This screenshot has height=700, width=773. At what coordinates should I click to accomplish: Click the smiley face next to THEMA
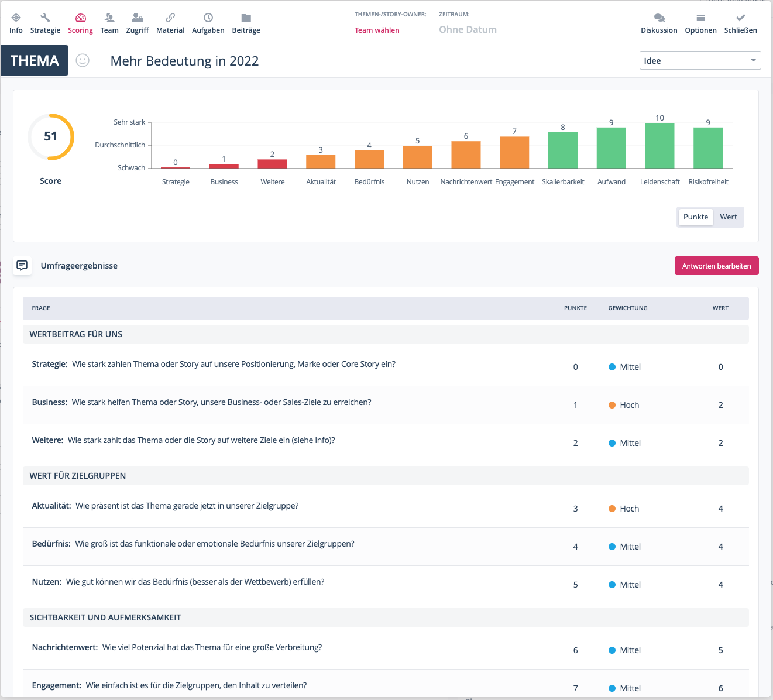83,60
